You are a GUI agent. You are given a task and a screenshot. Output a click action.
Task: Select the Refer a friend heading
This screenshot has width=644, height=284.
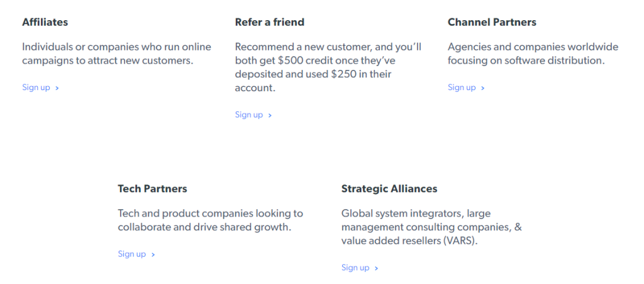pyautogui.click(x=269, y=22)
